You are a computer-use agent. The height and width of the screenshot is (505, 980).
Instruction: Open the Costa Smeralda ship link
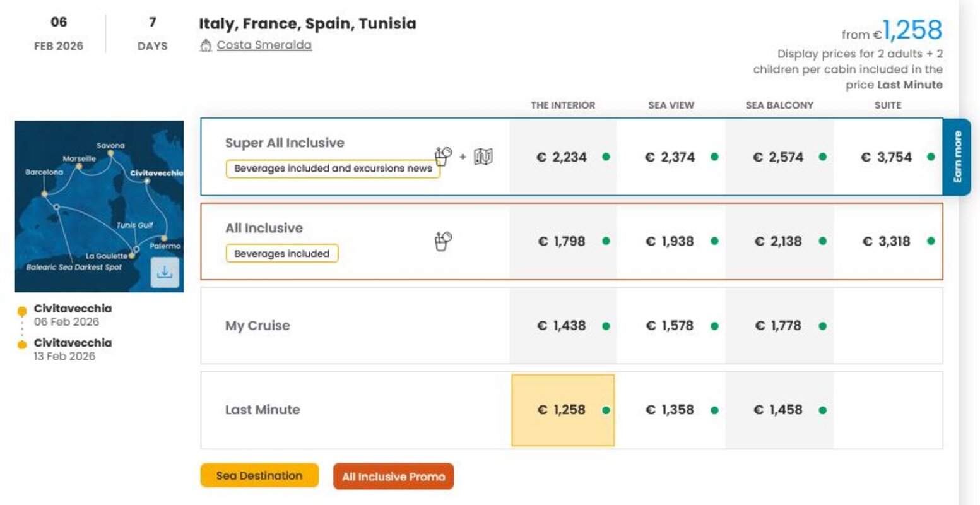pyautogui.click(x=264, y=45)
